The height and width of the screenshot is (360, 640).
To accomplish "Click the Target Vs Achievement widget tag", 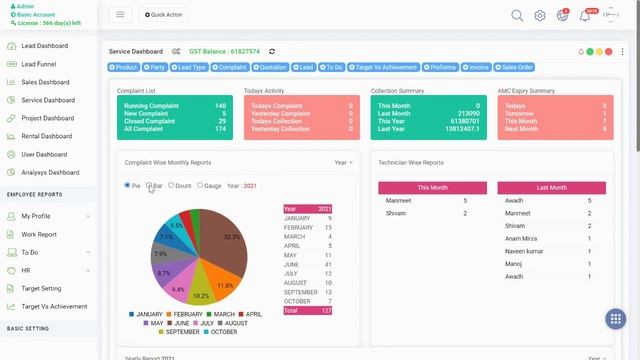I will (383, 67).
